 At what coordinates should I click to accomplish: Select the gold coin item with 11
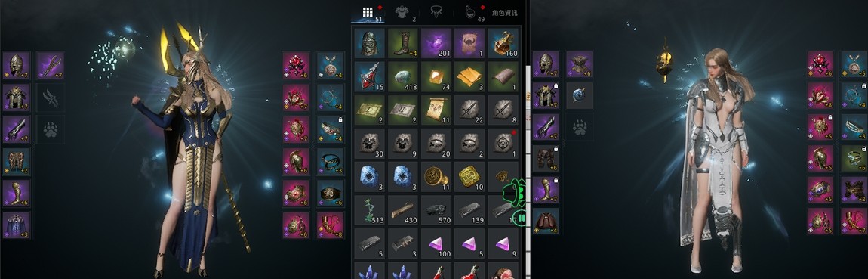pos(436,176)
